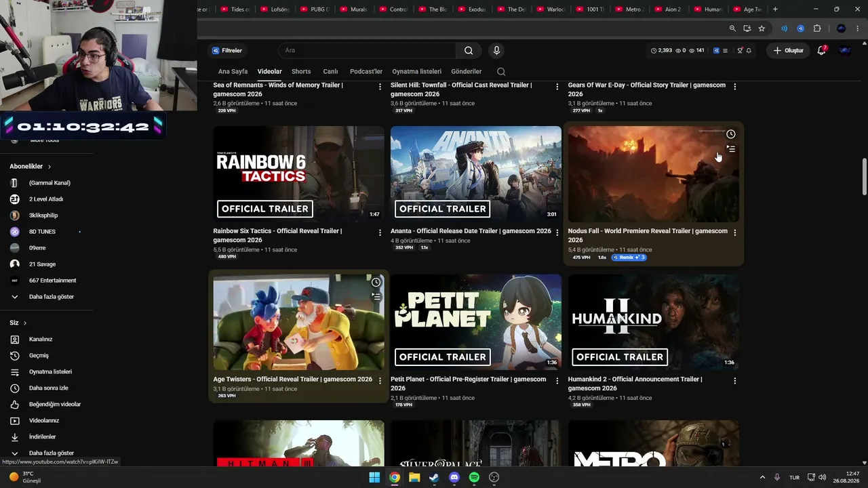Click the Remix badge under Nodus Fall
The width and height of the screenshot is (868, 488).
[629, 258]
